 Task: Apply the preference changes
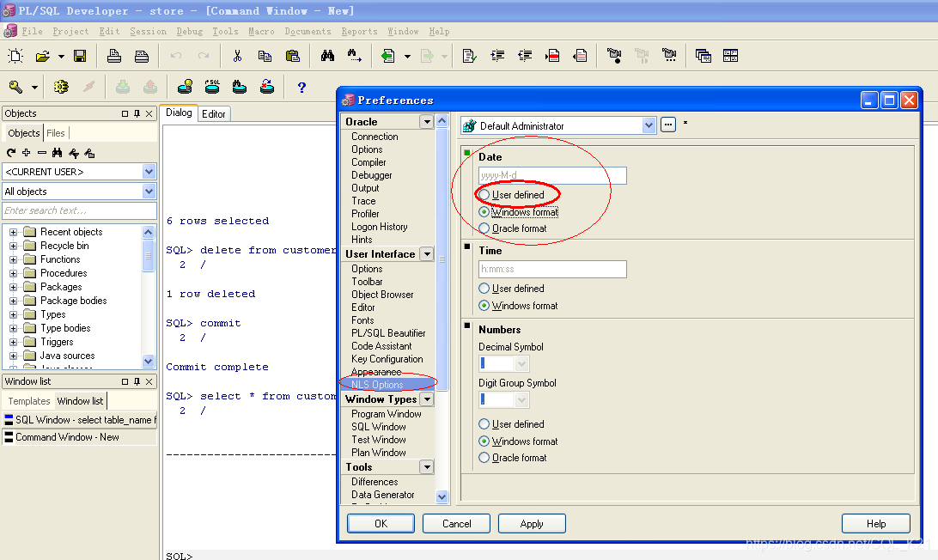532,523
